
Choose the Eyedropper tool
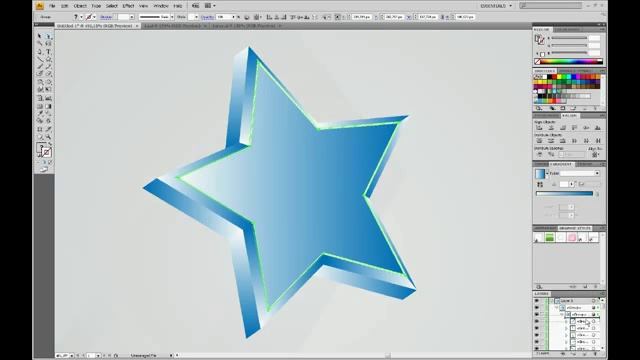click(40, 113)
